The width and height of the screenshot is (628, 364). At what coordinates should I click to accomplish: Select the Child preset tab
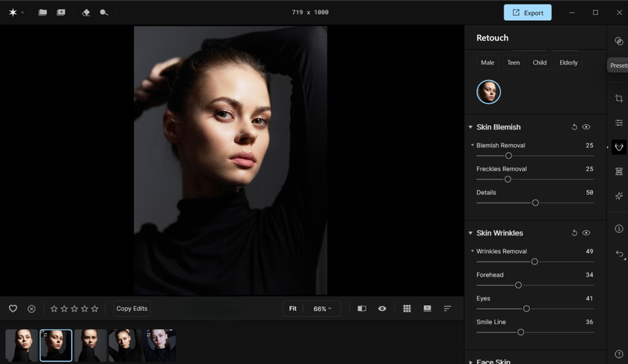[x=540, y=63]
